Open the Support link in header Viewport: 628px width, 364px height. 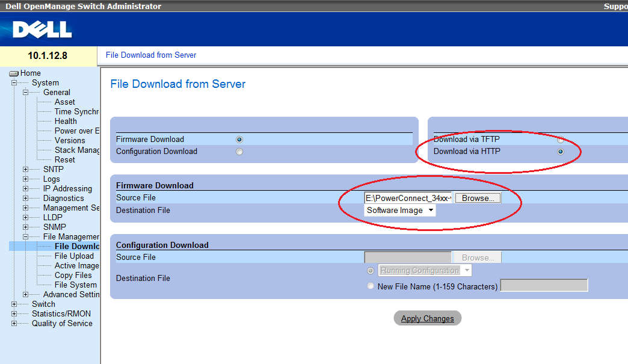point(615,7)
